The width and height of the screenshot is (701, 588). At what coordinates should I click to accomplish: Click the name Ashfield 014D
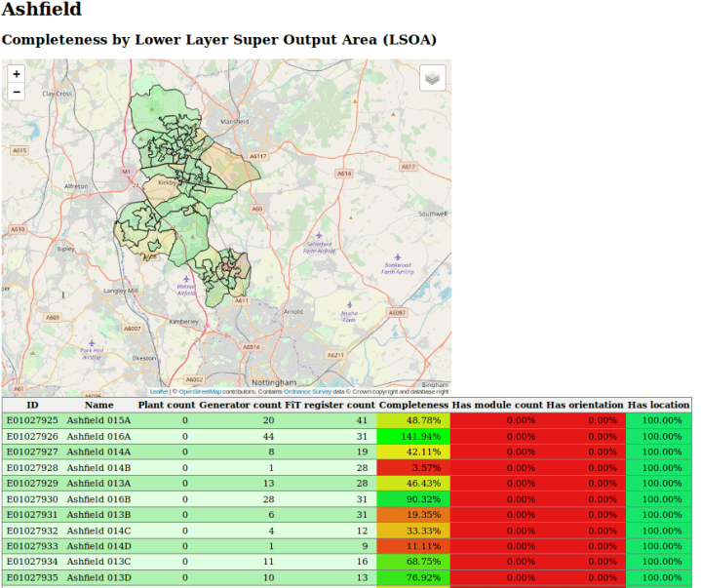(98, 546)
